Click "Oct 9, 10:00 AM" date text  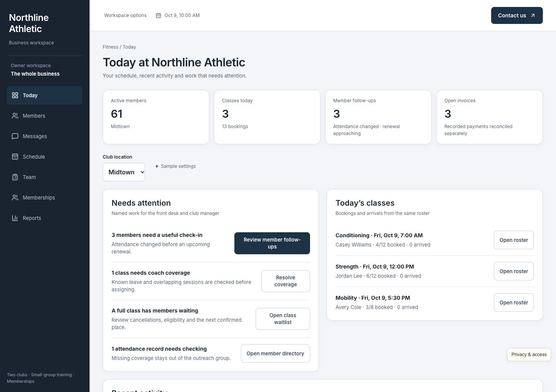tap(182, 15)
